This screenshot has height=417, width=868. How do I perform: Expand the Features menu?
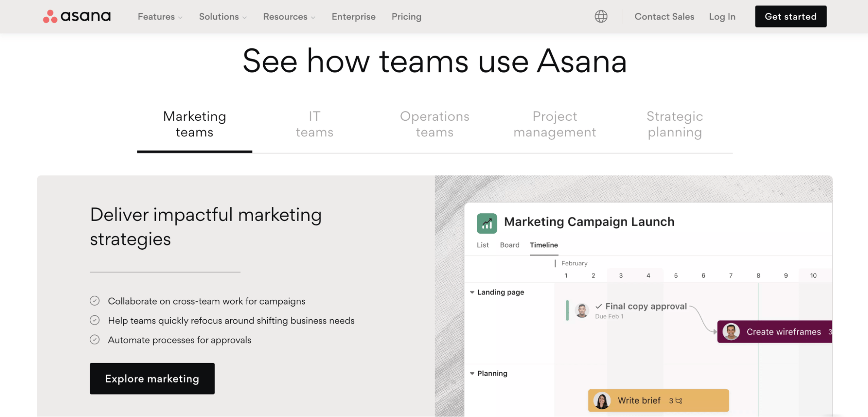pos(160,17)
